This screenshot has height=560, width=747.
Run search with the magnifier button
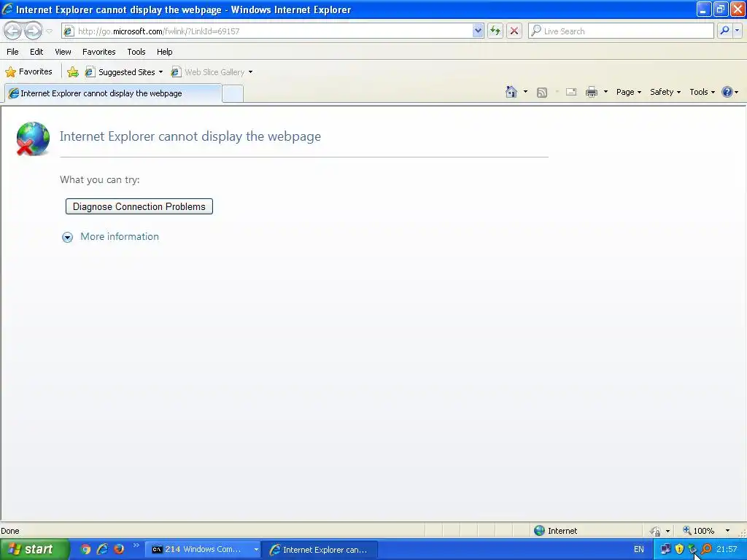click(724, 31)
